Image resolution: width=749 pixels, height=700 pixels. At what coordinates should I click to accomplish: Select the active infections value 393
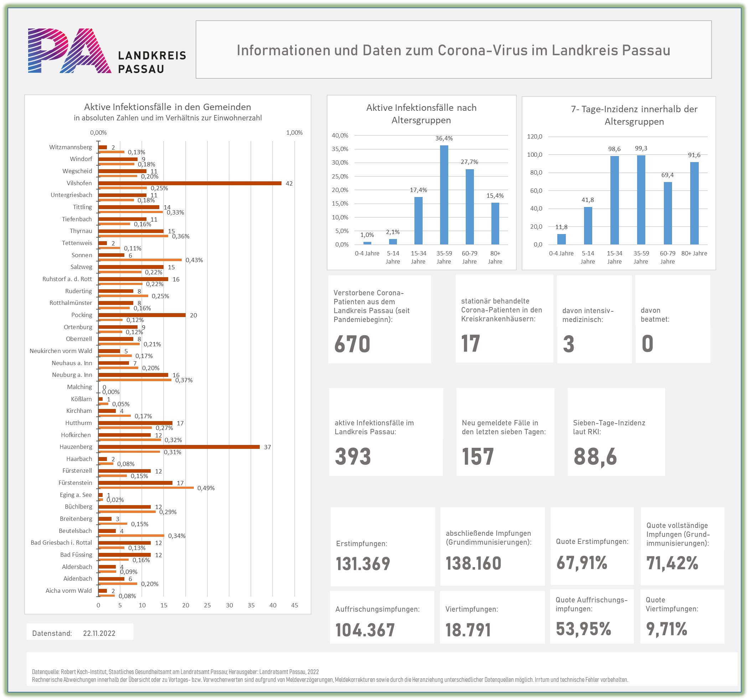click(x=353, y=456)
